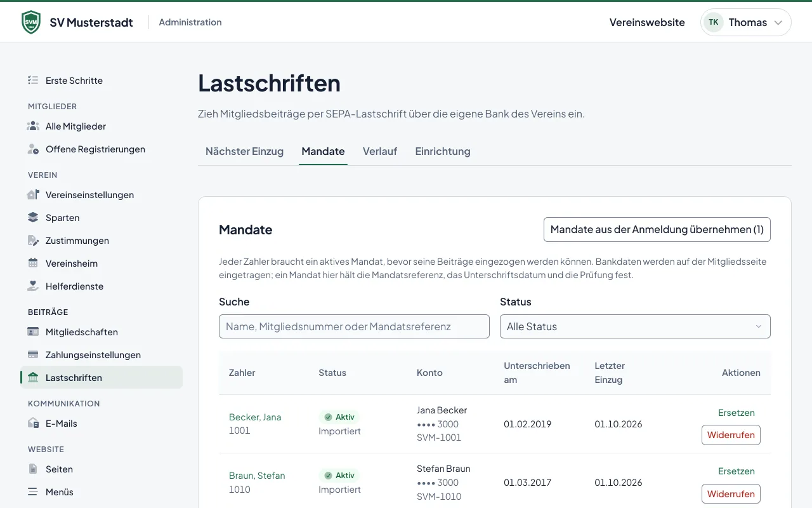Image resolution: width=812 pixels, height=508 pixels.
Task: Click the Sparten layers icon
Action: click(33, 218)
